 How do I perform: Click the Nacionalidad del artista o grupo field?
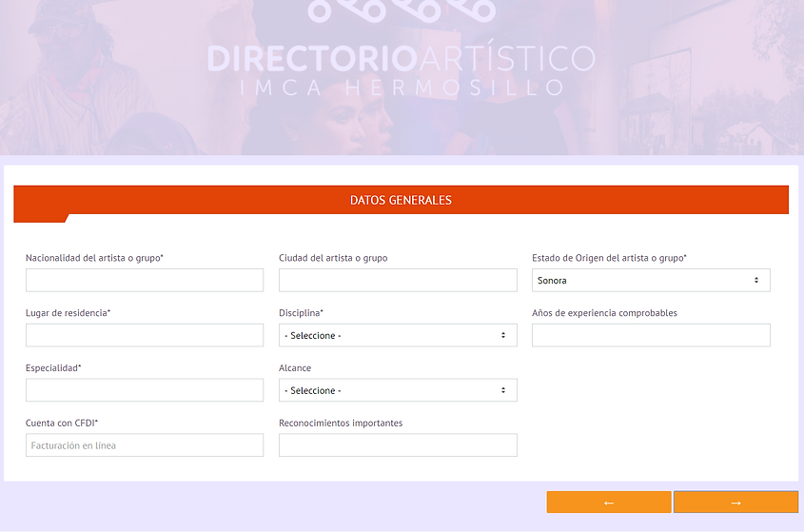(x=145, y=280)
